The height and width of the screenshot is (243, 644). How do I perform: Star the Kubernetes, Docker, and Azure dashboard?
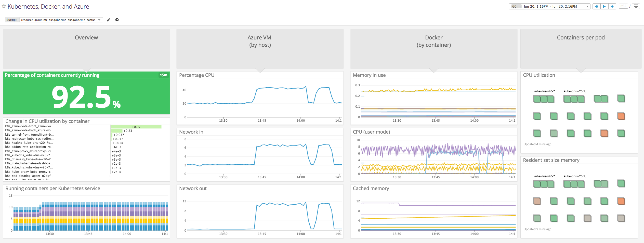tap(4, 6)
